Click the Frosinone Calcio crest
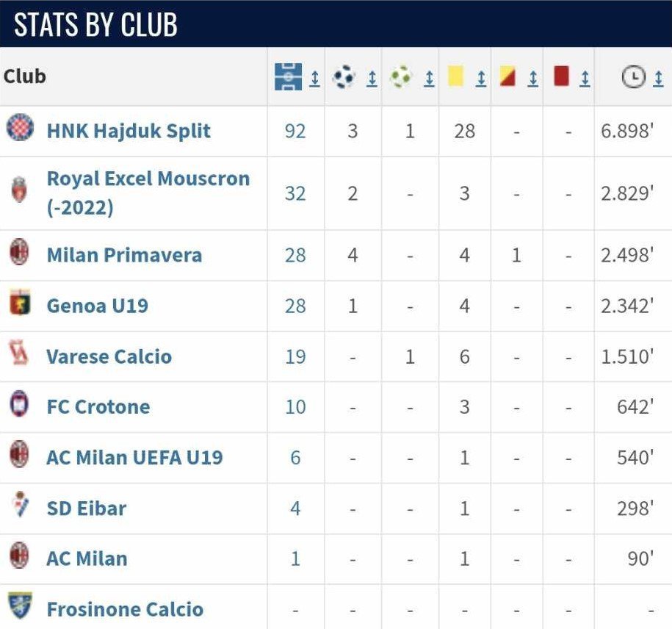672x629 pixels. click(20, 605)
